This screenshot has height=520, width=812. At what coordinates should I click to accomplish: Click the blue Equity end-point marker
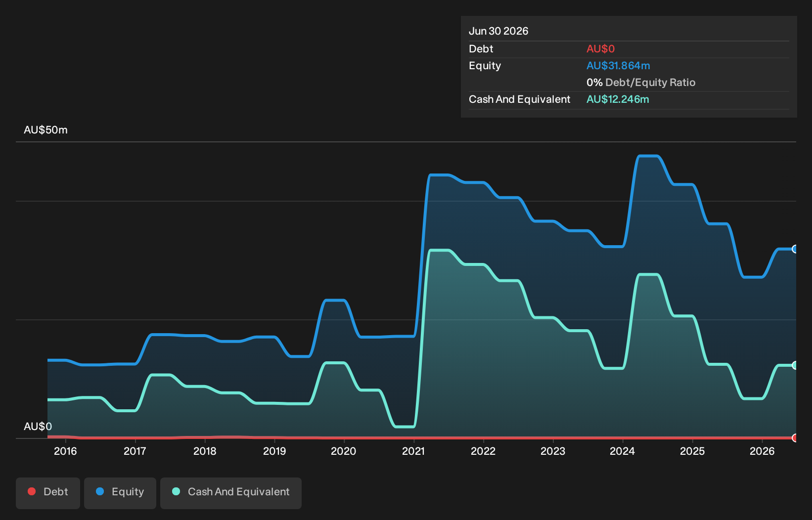click(795, 249)
